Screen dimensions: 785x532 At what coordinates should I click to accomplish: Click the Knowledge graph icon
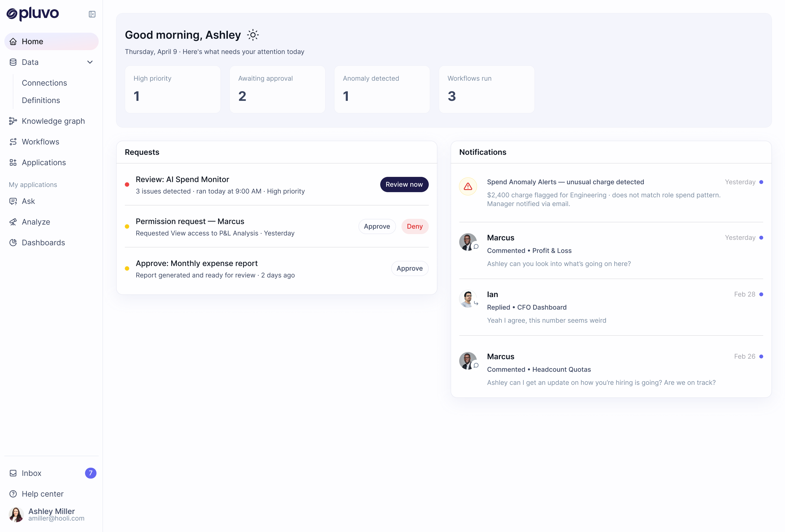(13, 121)
